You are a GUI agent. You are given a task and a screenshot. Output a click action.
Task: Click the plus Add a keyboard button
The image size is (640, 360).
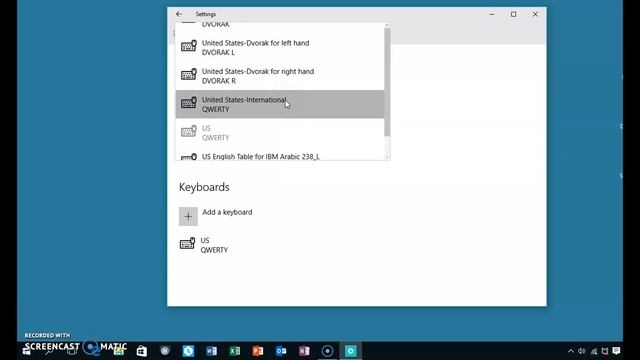pos(188,216)
